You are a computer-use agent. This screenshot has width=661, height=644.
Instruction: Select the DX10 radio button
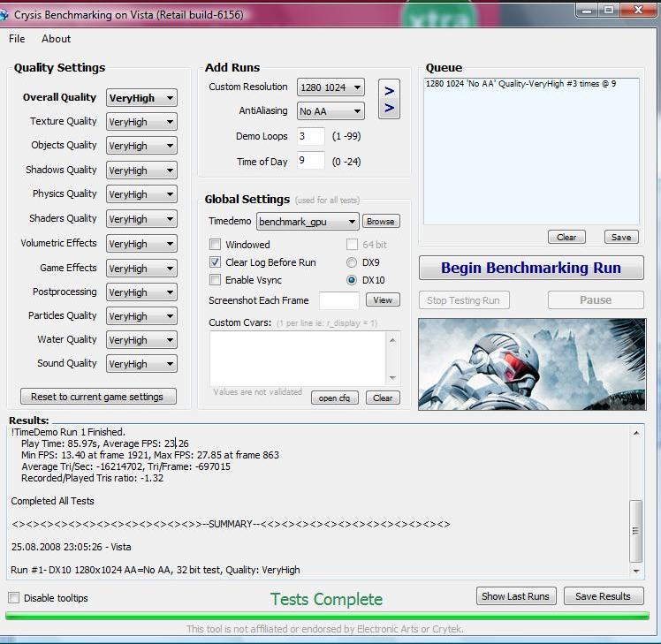coord(351,280)
